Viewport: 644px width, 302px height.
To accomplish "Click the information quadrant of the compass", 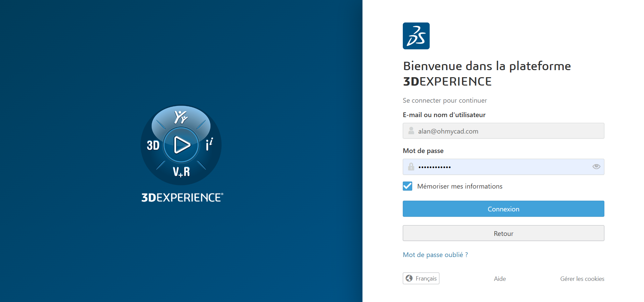I will [209, 145].
